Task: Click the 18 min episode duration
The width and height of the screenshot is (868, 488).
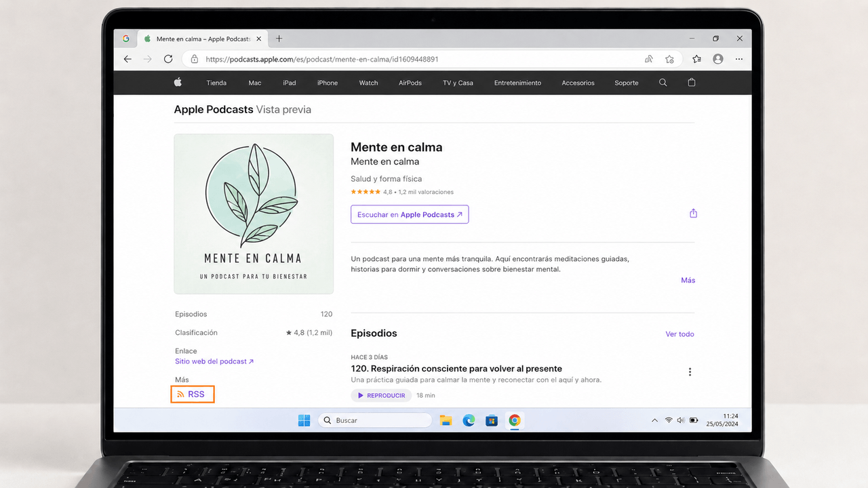Action: point(426,395)
